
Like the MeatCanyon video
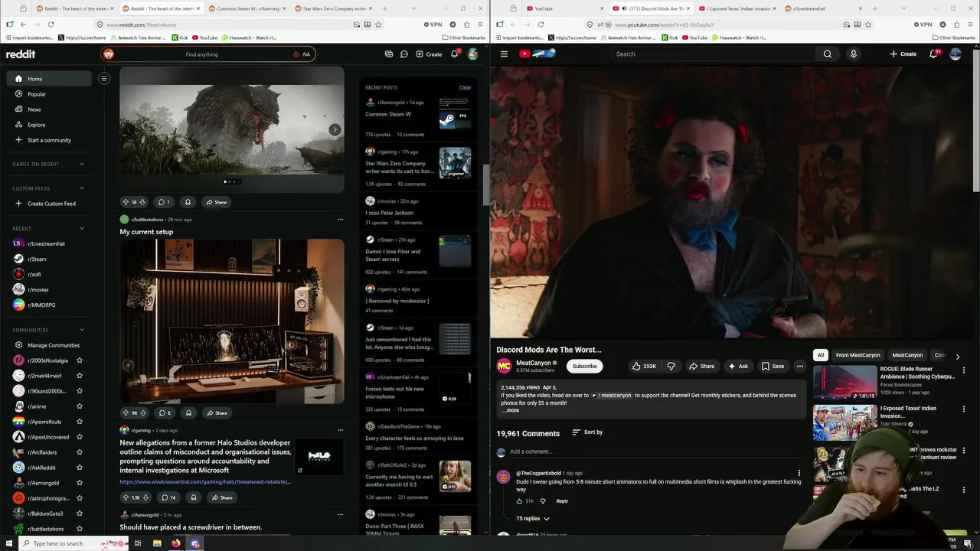644,367
